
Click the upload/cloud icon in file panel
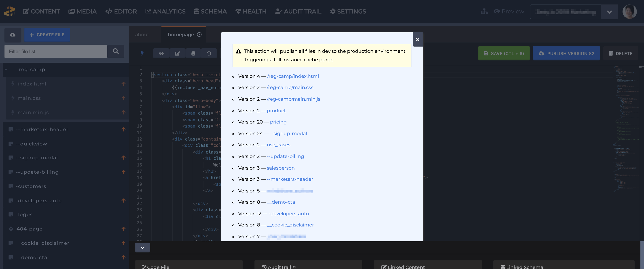[x=12, y=34]
